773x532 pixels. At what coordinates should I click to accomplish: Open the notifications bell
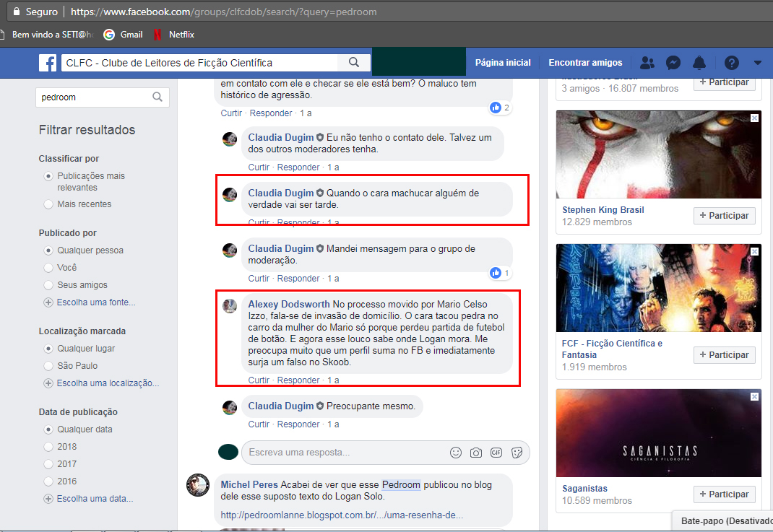699,63
